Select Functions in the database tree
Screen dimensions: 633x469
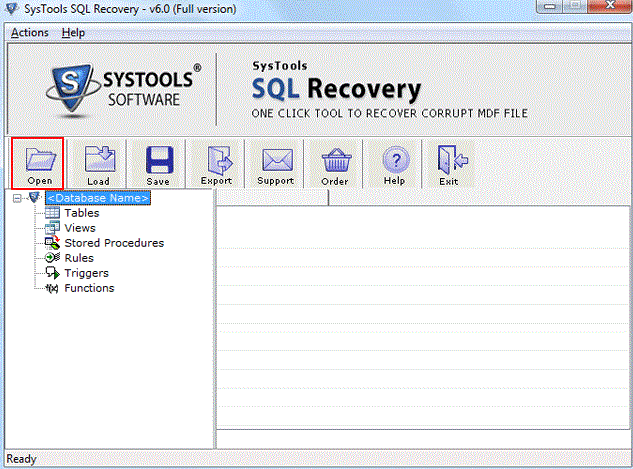pyautogui.click(x=89, y=288)
